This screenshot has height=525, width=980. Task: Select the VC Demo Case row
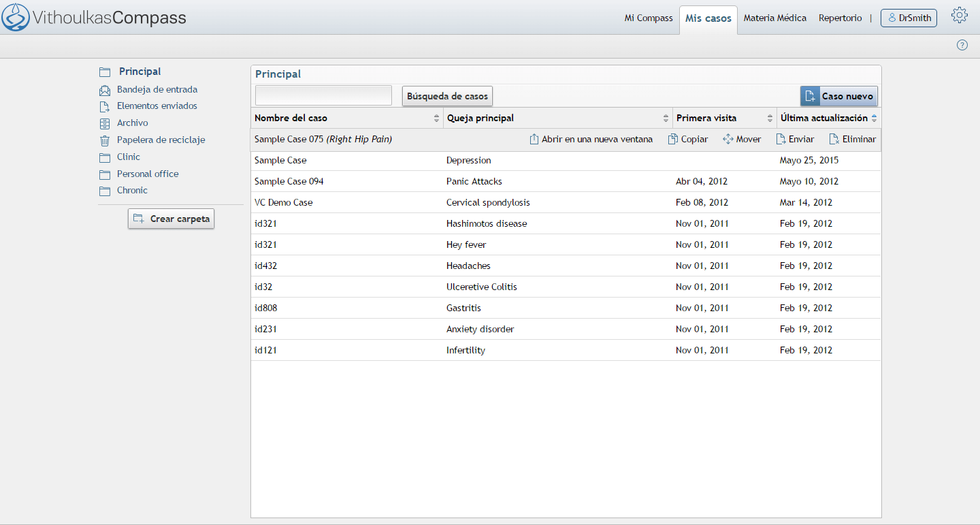566,202
